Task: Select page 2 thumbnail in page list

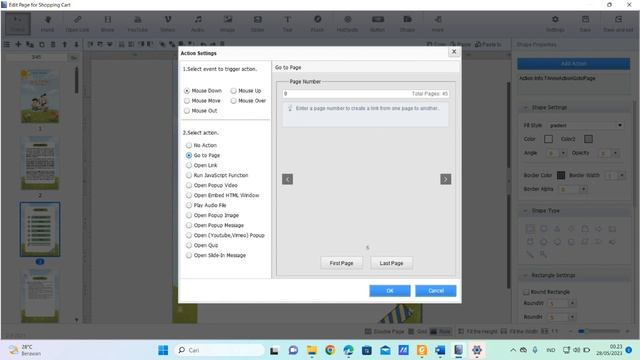Action: (x=40, y=163)
